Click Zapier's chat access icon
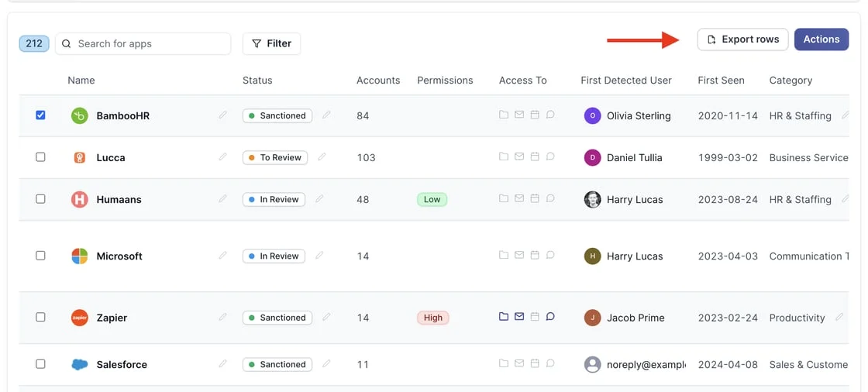Image resolution: width=868 pixels, height=392 pixels. coord(550,317)
